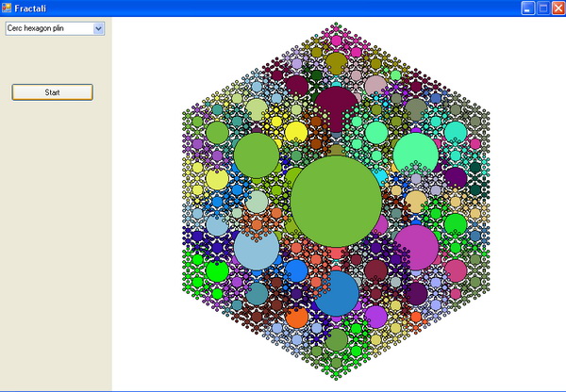
Task: Open the fractal type dropdown arrow
Action: (x=98, y=28)
